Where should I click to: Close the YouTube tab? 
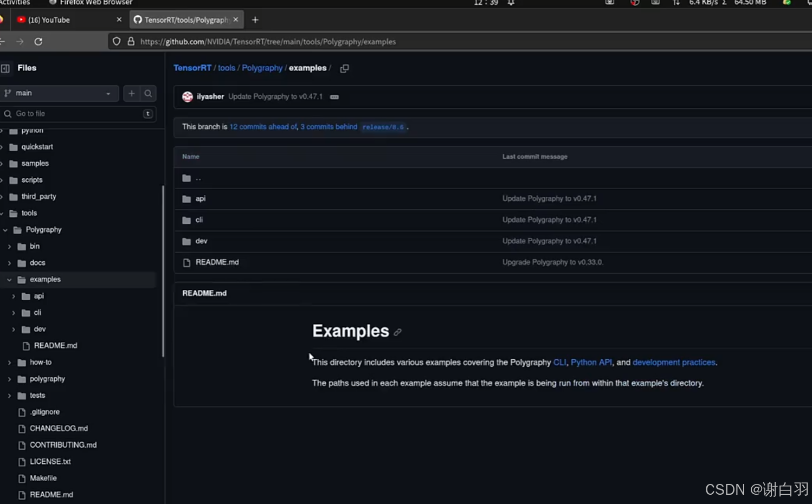[x=119, y=20]
